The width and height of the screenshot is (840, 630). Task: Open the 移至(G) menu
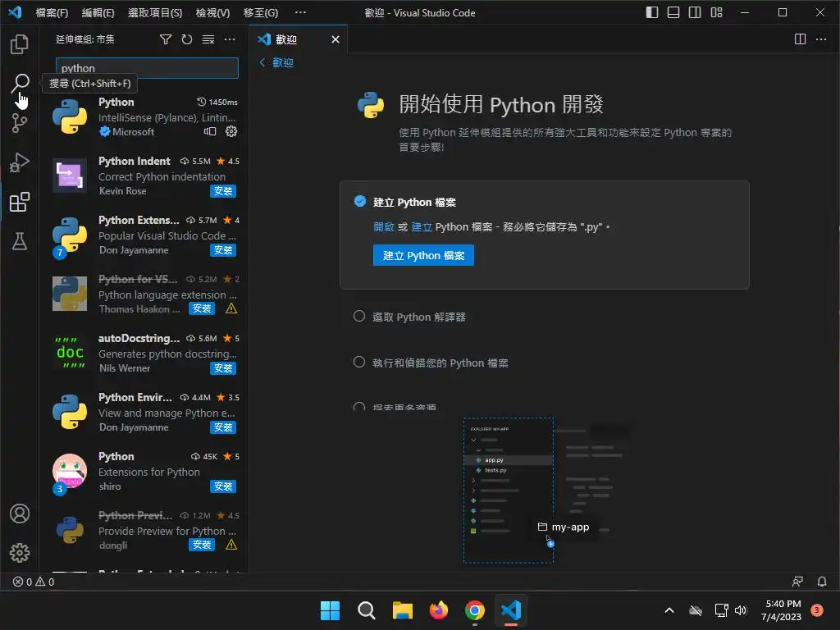click(260, 12)
